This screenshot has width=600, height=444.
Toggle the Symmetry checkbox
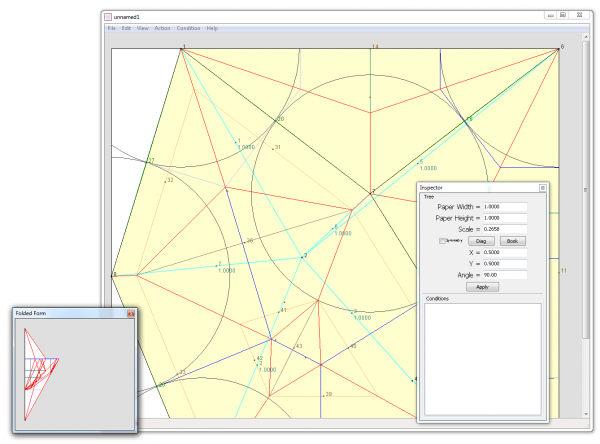[x=443, y=241]
